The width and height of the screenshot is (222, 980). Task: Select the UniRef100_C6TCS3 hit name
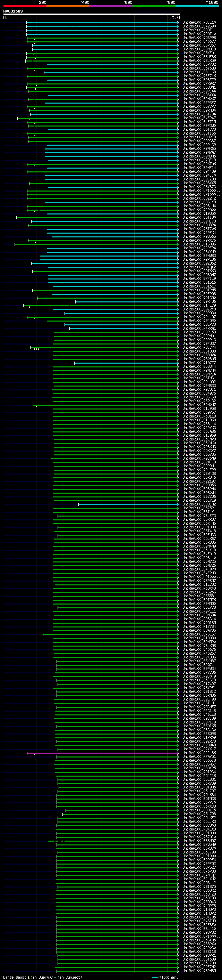(199, 129)
